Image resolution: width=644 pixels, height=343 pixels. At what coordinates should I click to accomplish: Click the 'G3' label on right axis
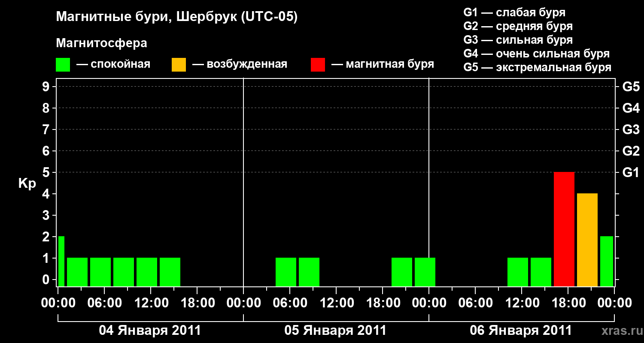[631, 129]
